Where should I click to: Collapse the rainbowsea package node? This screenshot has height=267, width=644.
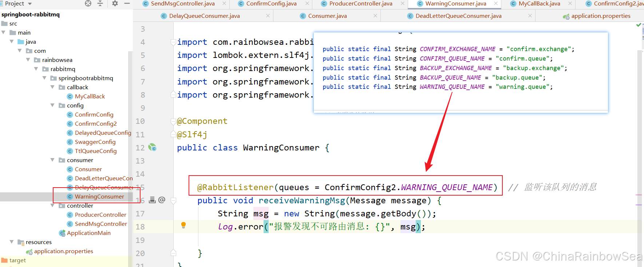(x=28, y=60)
